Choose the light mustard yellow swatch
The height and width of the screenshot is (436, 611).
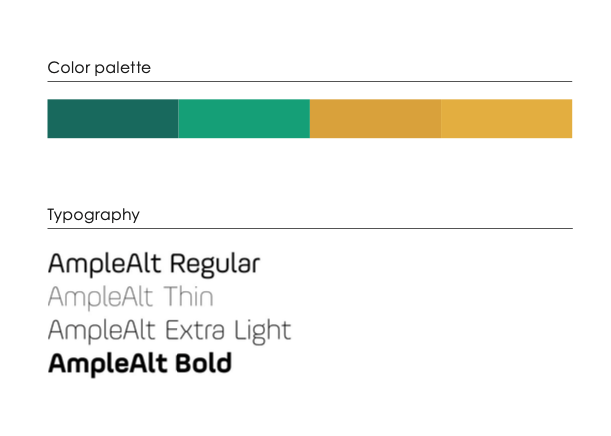(x=506, y=118)
